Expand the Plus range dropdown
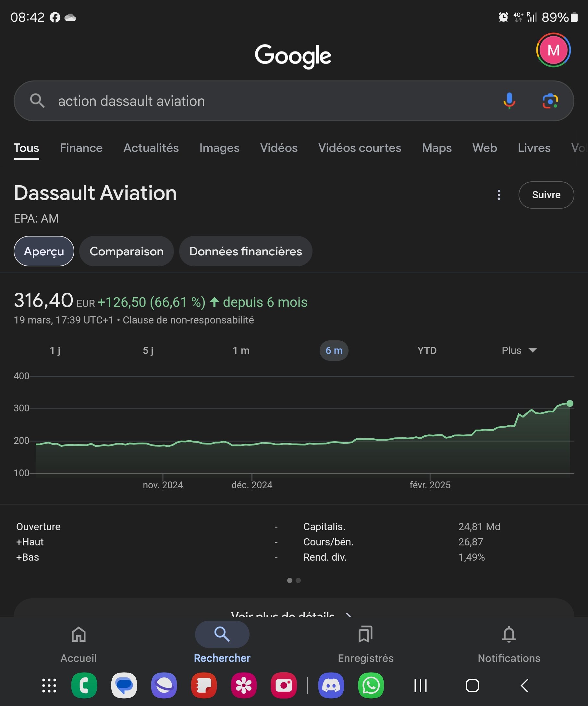Image resolution: width=588 pixels, height=706 pixels. pyautogui.click(x=519, y=350)
